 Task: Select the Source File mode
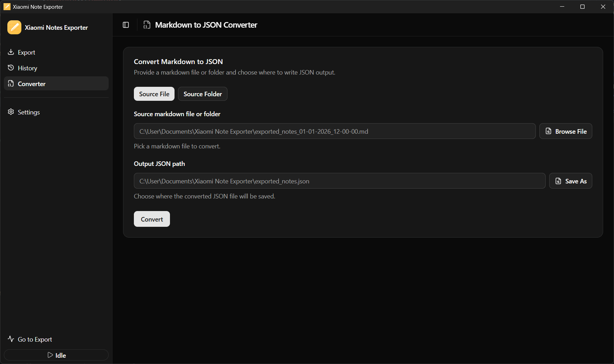point(154,94)
